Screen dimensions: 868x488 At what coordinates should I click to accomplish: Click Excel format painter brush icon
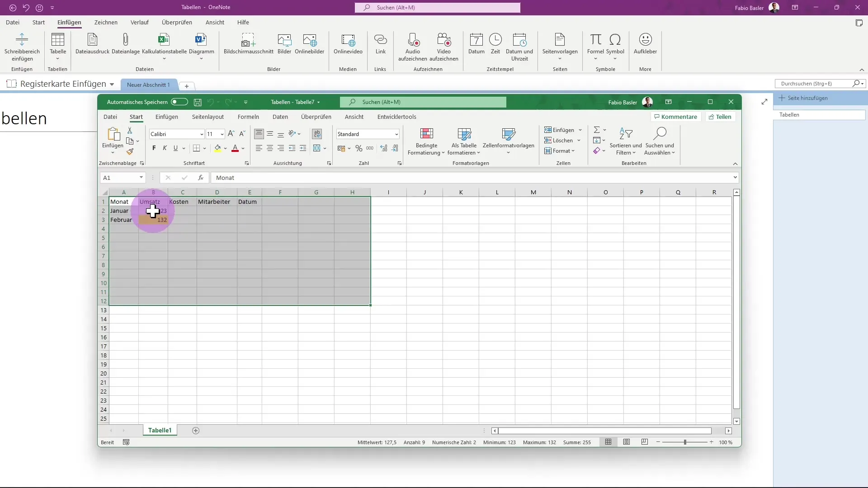coord(130,152)
